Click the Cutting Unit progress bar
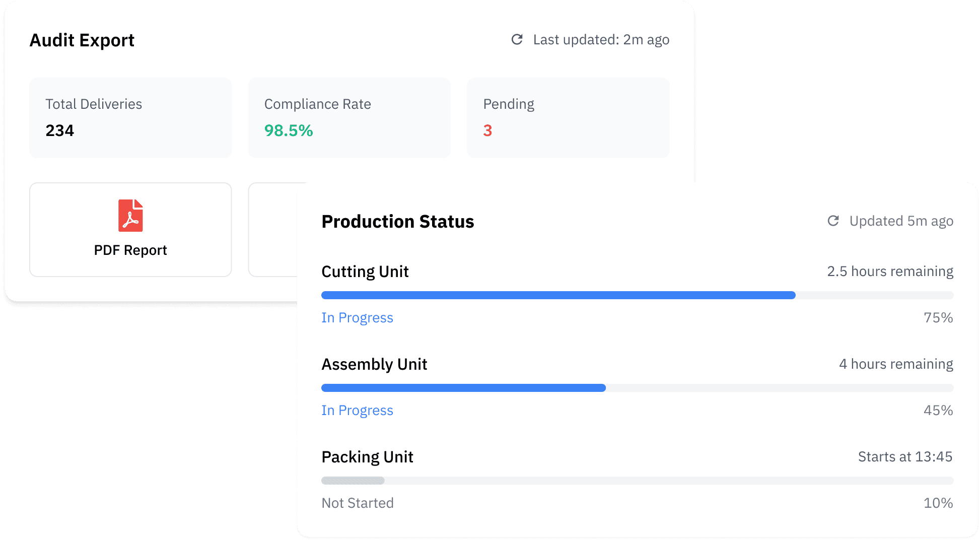Viewport: 980px width, 540px height. pos(638,295)
